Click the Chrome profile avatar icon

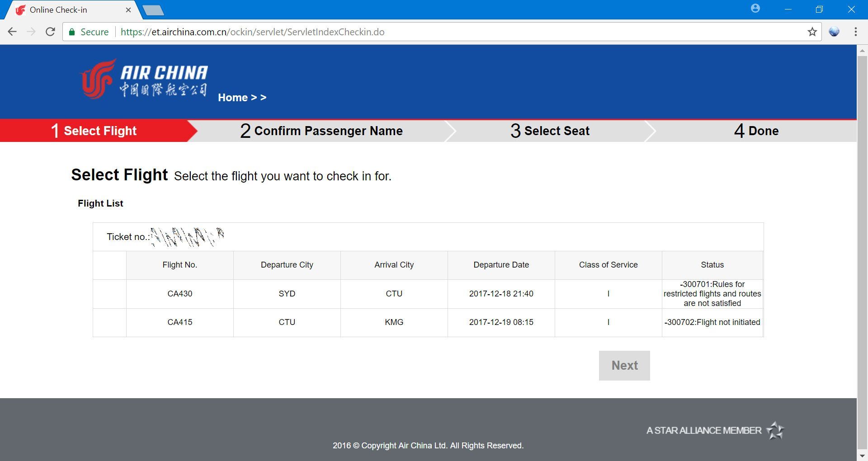pyautogui.click(x=755, y=9)
